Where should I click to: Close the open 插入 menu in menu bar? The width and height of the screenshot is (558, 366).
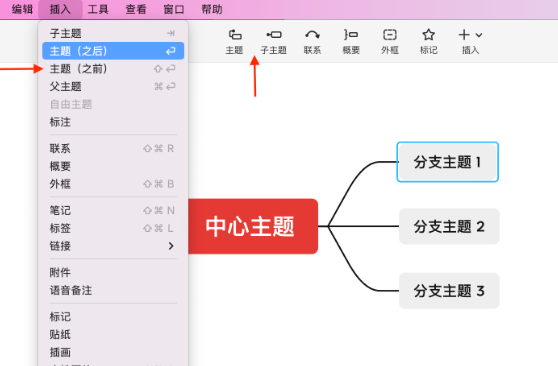pyautogui.click(x=60, y=9)
